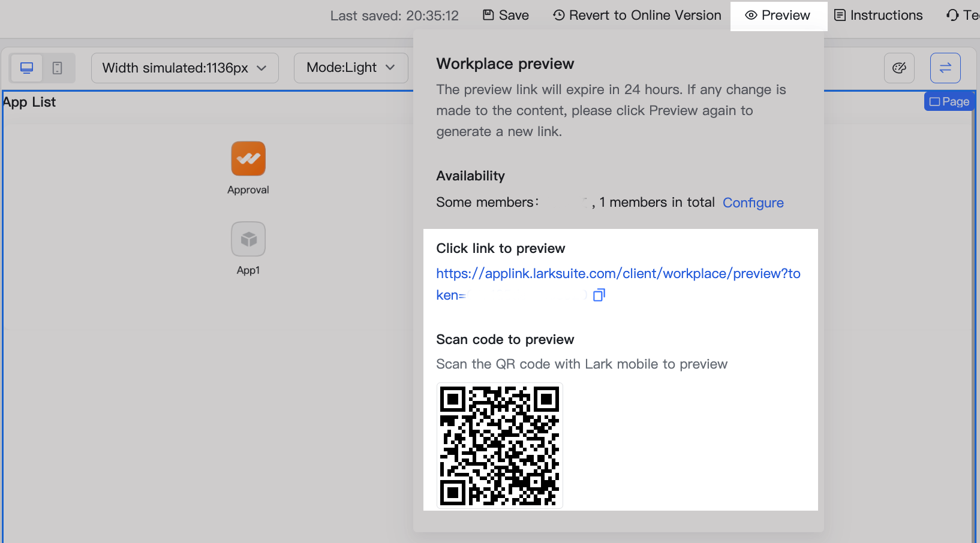Open the theme palette icon
The width and height of the screenshot is (980, 543).
point(899,68)
